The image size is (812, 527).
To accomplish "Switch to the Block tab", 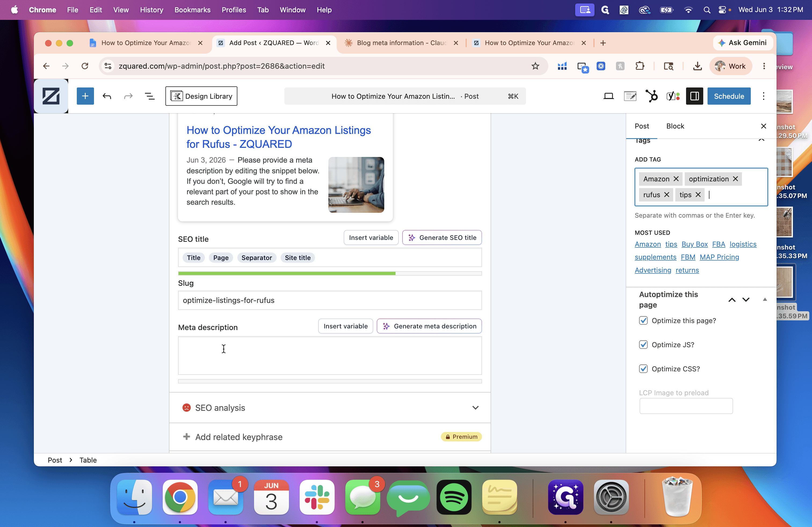I will 675,126.
